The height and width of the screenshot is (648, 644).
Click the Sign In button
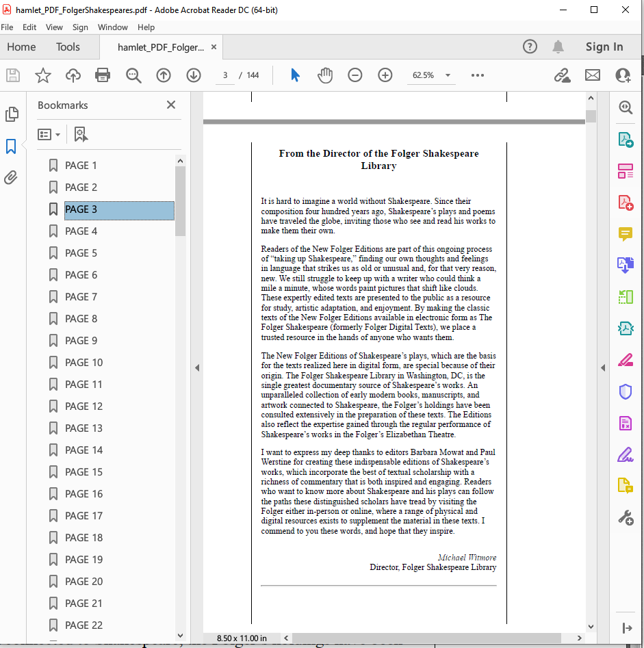[604, 47]
